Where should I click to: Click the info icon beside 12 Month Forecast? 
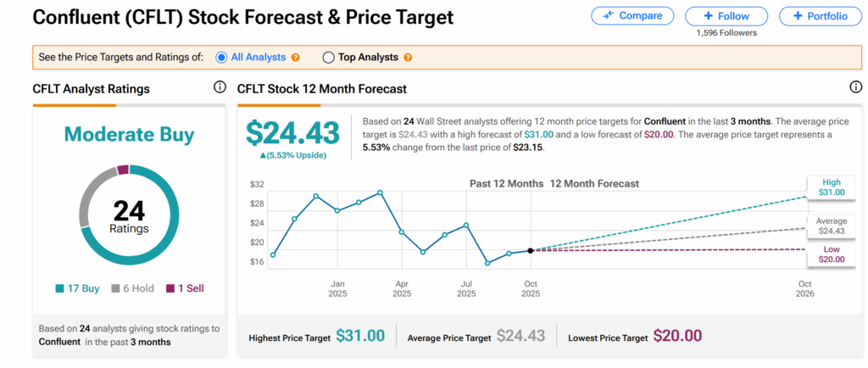point(855,87)
